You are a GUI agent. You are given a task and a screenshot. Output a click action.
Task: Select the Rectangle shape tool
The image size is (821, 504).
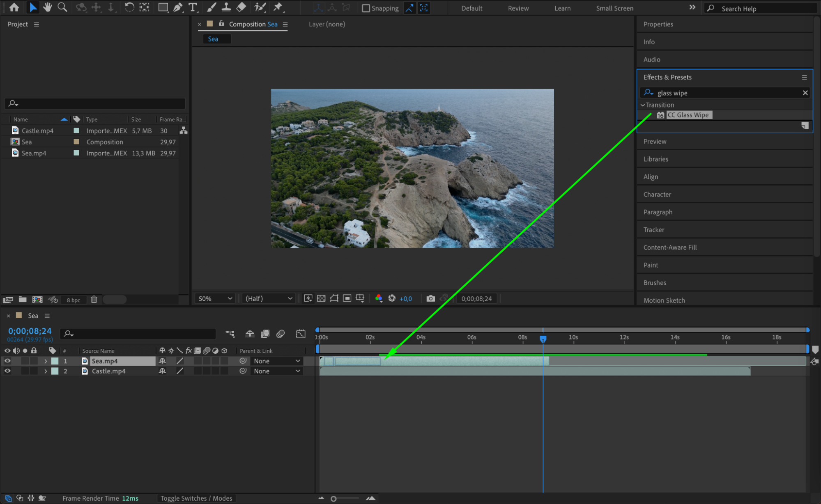tap(163, 7)
